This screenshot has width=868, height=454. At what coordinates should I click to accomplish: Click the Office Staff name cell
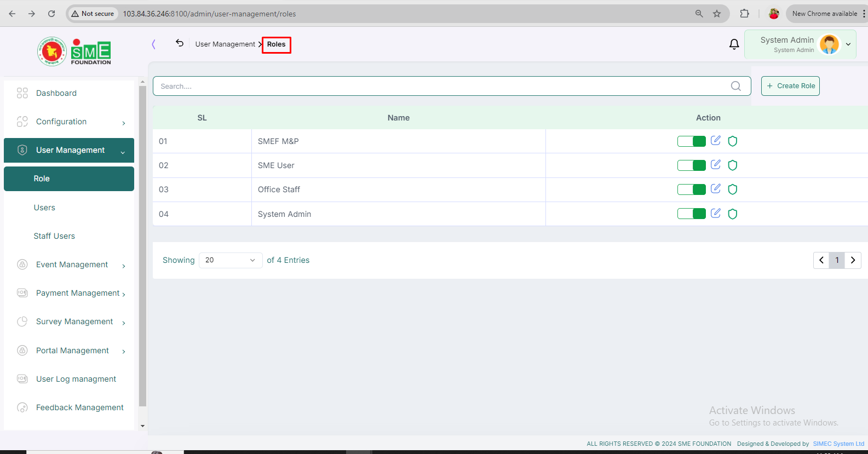coord(399,189)
